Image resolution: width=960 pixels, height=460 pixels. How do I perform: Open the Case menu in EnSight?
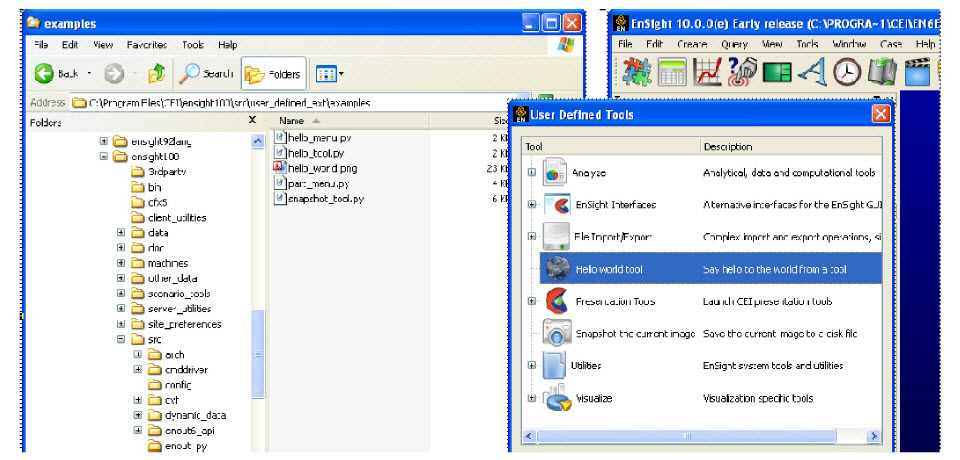tap(891, 44)
